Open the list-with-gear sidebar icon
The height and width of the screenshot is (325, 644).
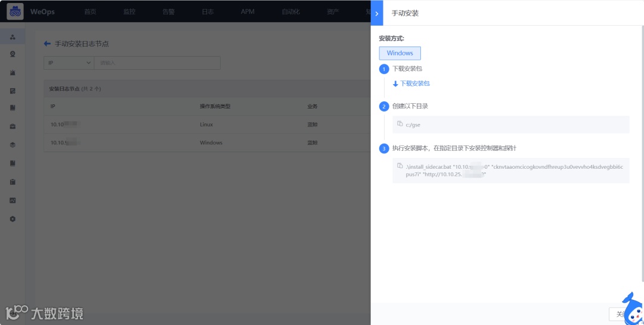point(13,91)
